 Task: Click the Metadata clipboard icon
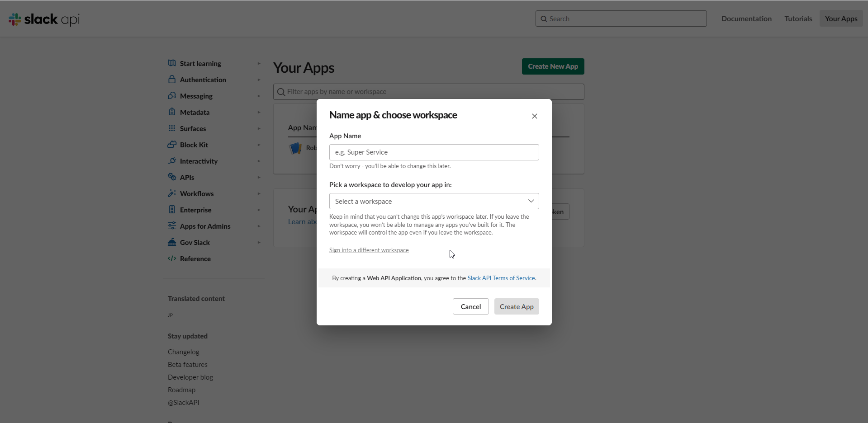(172, 112)
